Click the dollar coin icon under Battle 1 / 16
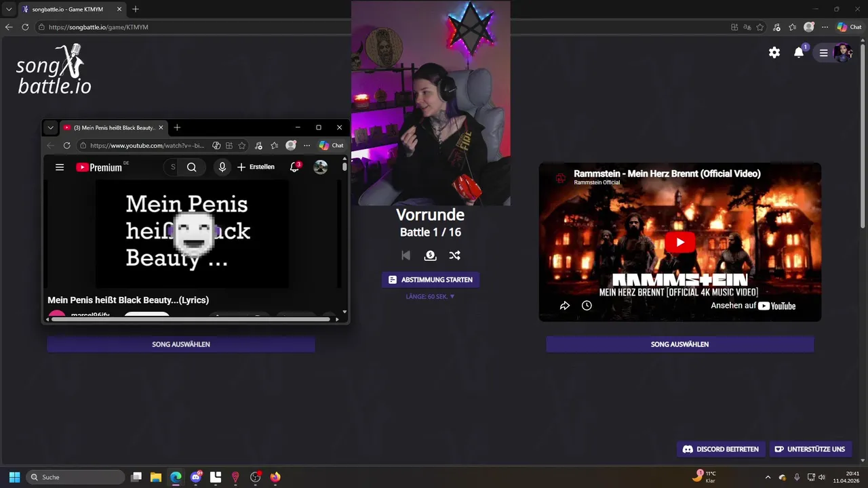This screenshot has height=488, width=868. (430, 256)
